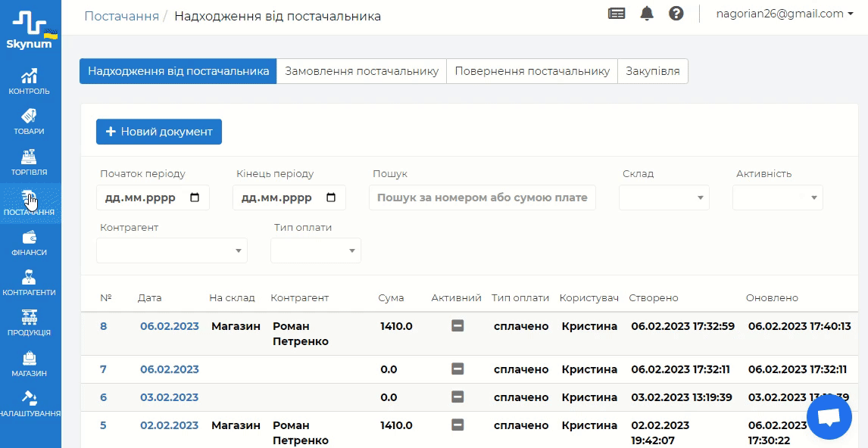The height and width of the screenshot is (448, 868).
Task: Click the list view icon in header
Action: pos(617,14)
